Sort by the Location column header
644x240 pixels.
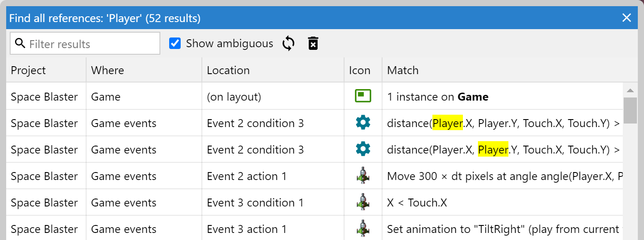tap(228, 71)
